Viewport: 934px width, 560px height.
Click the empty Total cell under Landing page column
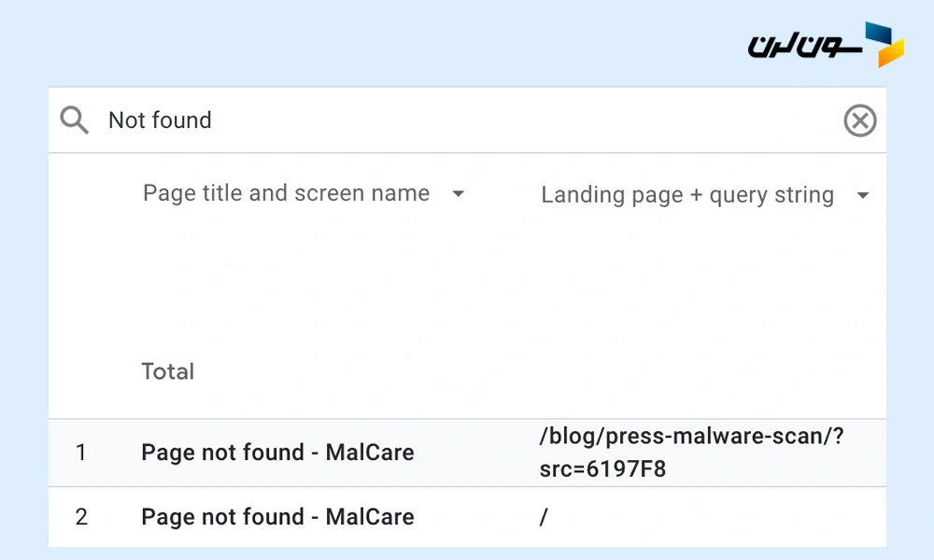(691, 371)
